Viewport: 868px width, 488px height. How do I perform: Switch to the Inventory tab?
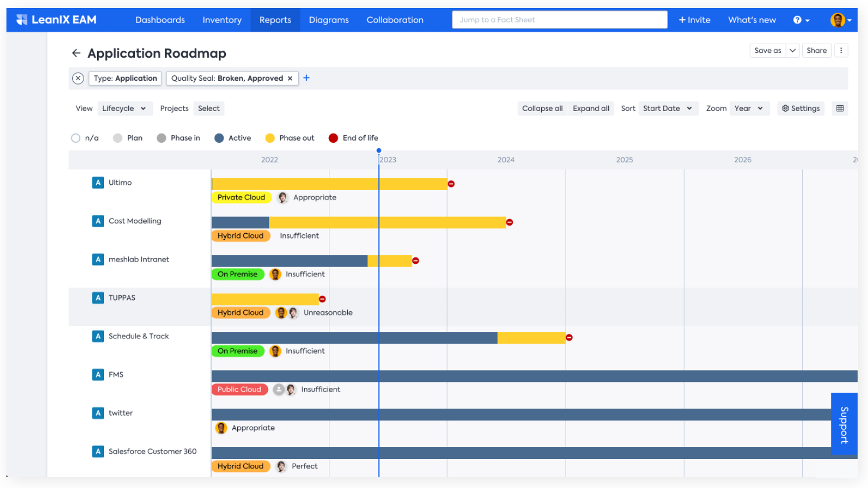[222, 20]
